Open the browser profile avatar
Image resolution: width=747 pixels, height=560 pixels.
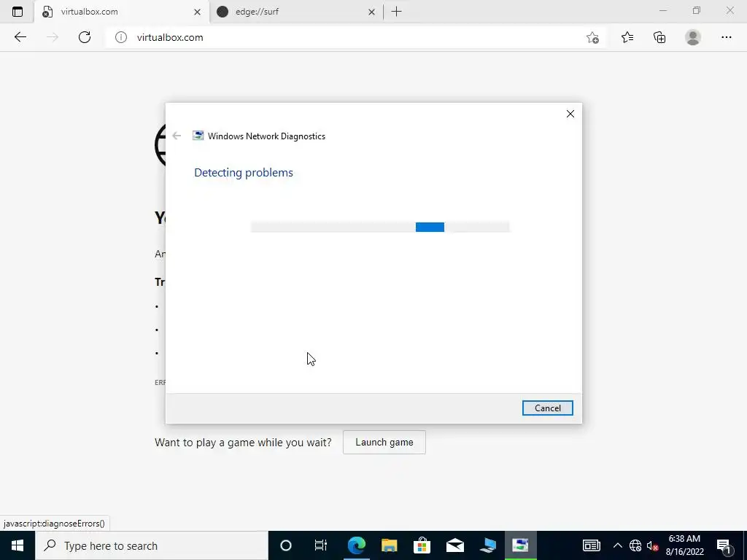point(693,37)
